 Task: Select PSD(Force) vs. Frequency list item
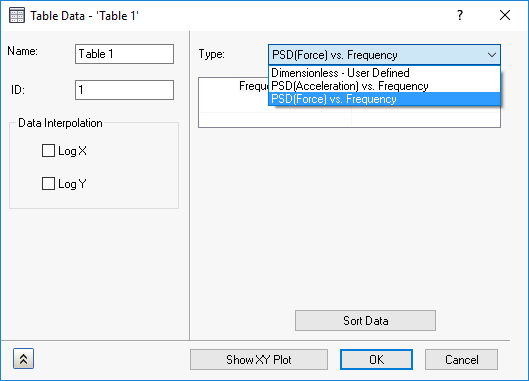click(x=384, y=99)
